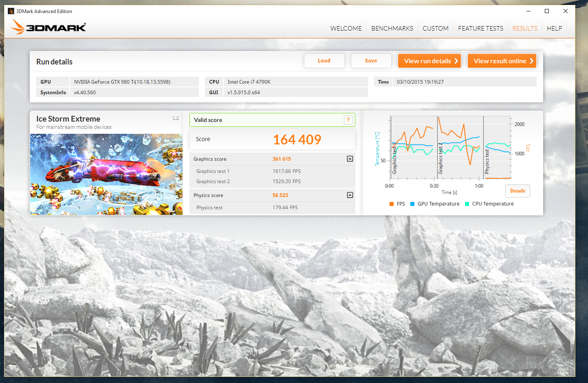Image resolution: width=588 pixels, height=383 pixels.
Task: Click the Valid score banner text
Action: click(208, 120)
